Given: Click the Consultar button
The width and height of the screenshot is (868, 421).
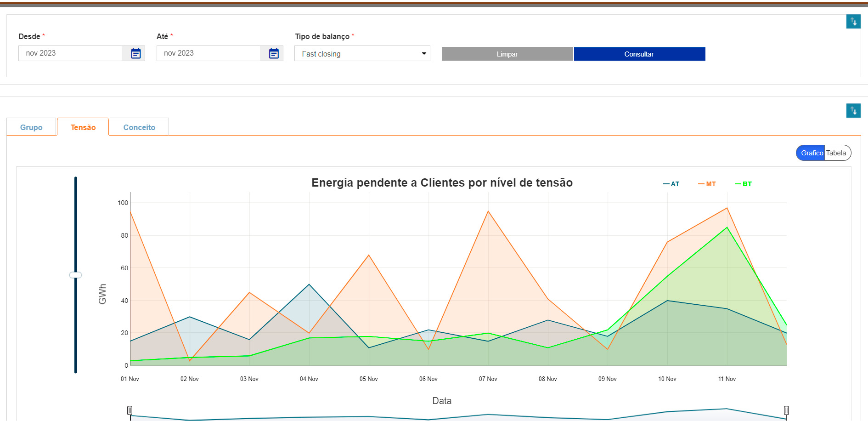Looking at the screenshot, I should pos(639,54).
